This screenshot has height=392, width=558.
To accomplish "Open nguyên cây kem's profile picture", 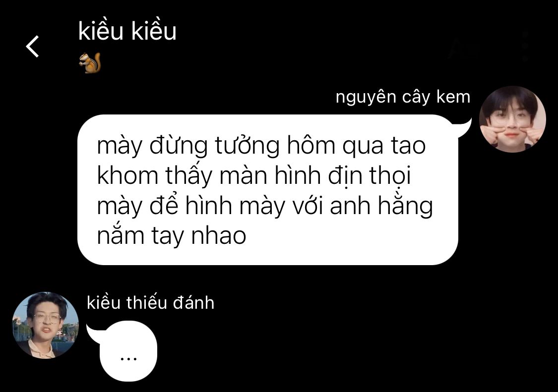I will point(512,119).
